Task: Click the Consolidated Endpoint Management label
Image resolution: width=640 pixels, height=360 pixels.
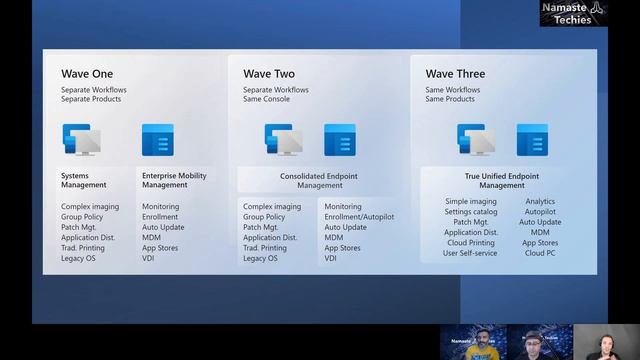Action: [x=319, y=180]
